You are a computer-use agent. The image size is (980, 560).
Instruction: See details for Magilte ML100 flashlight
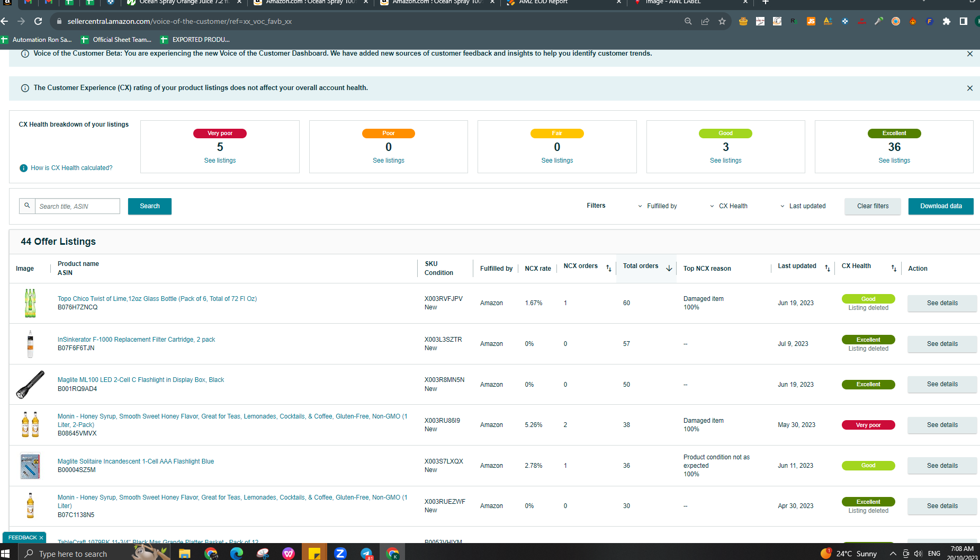[x=942, y=384]
